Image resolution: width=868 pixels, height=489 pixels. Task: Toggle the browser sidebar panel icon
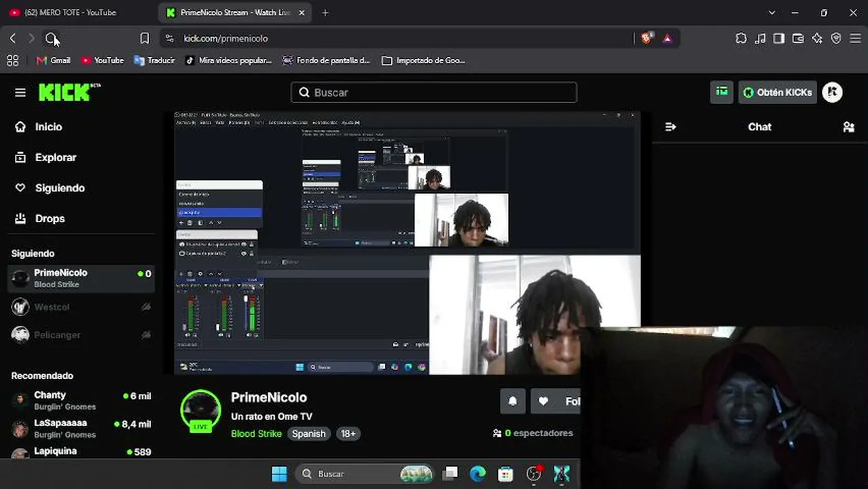[779, 39]
